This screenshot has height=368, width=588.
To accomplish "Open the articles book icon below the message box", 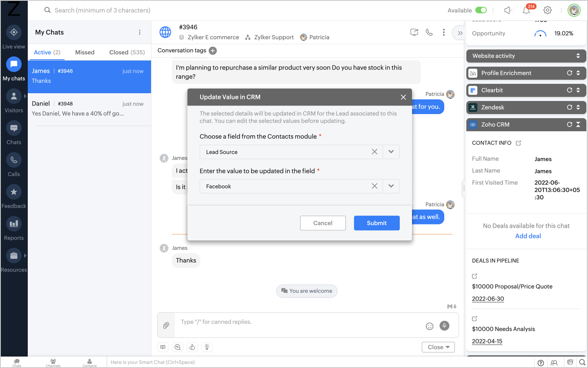I will pos(163,347).
